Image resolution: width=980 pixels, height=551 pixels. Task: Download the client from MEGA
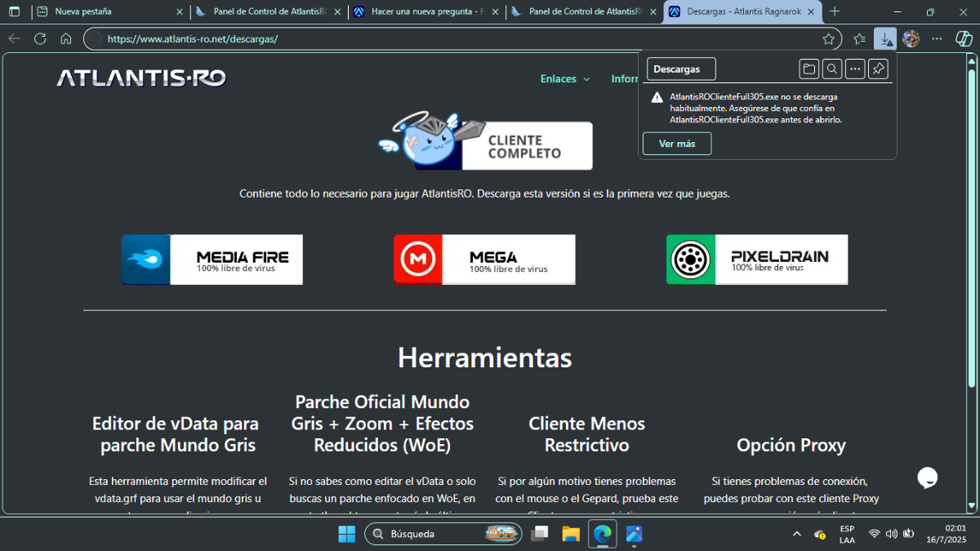coord(484,260)
